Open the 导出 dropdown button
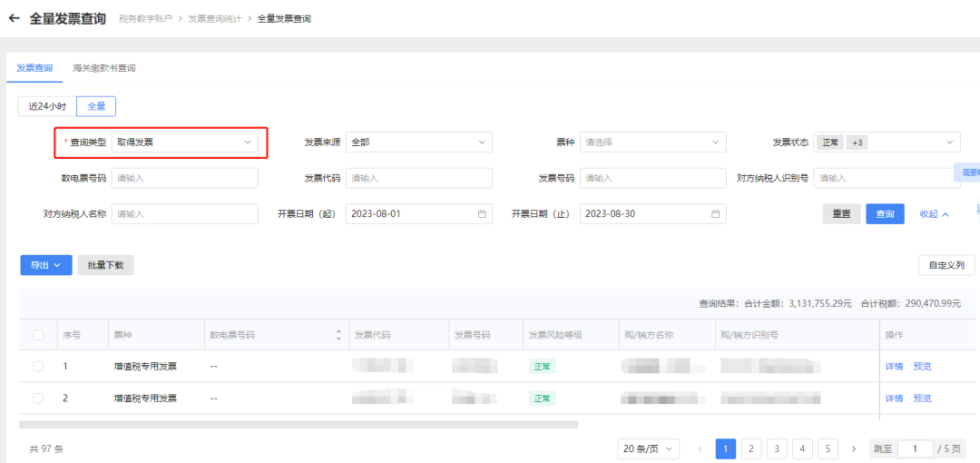Image resolution: width=980 pixels, height=463 pixels. point(46,265)
